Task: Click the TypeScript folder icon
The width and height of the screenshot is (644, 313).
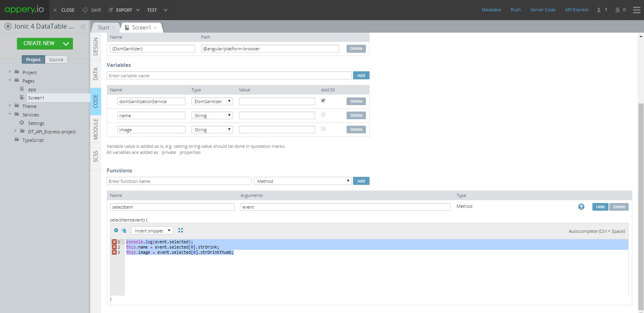Action: [x=17, y=140]
